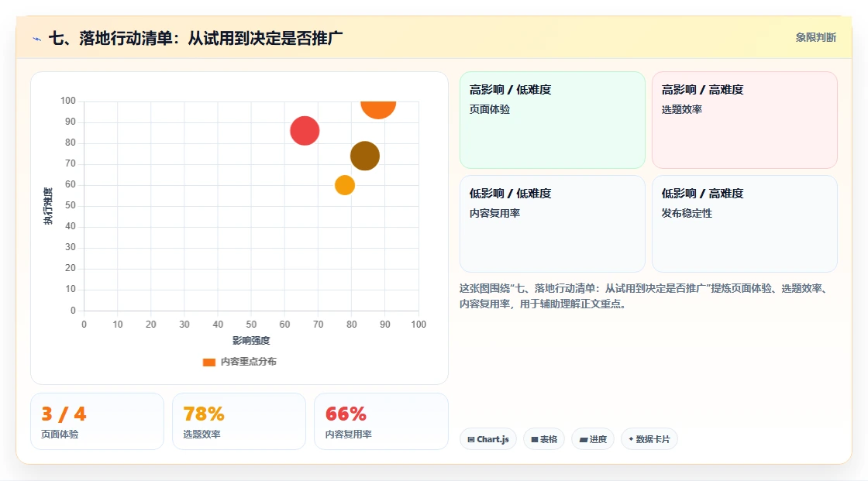The width and height of the screenshot is (868, 481).
Task: Click the large orange bubble at chart top
Action: (x=378, y=109)
